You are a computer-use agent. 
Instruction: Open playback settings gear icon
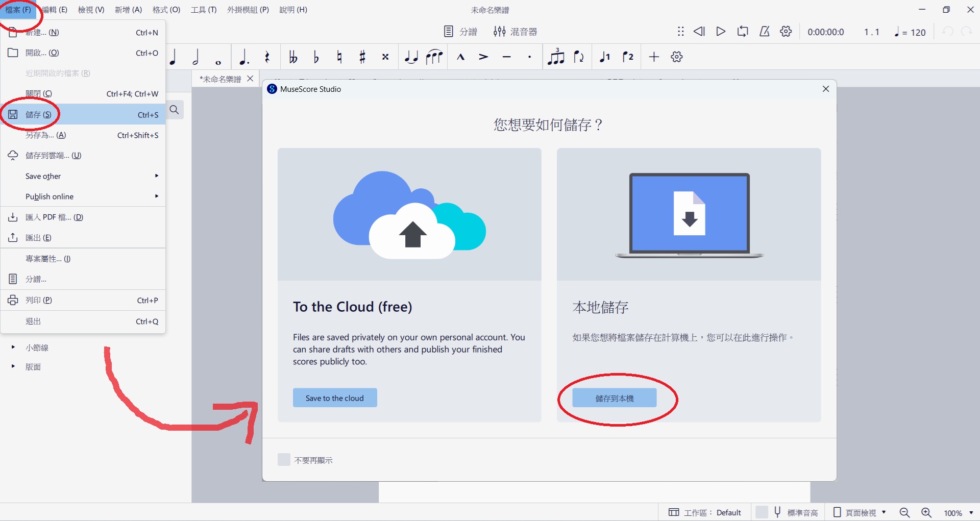786,32
